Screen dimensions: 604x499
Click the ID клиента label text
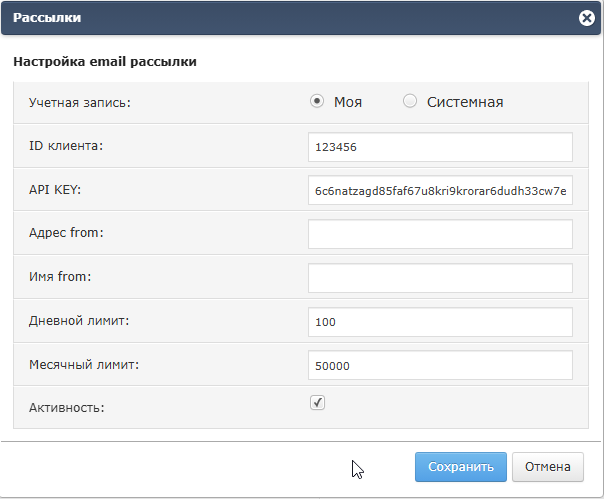point(67,145)
